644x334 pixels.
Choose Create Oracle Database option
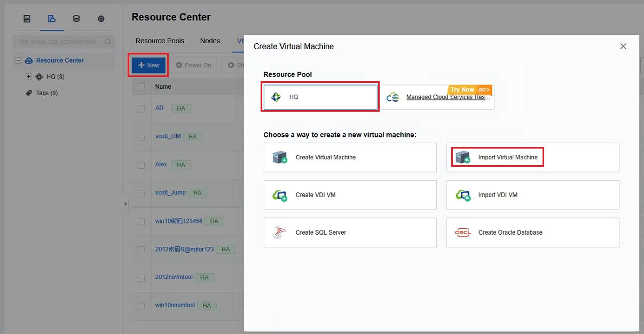point(533,232)
